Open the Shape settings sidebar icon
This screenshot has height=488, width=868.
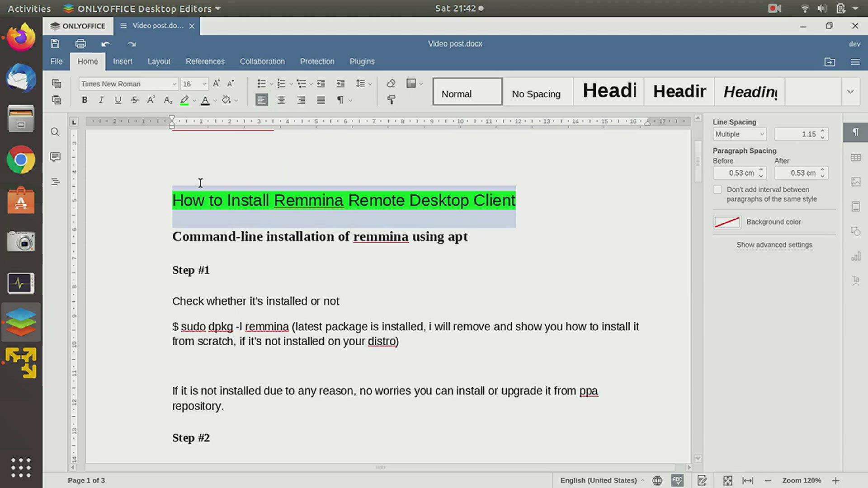click(x=856, y=231)
